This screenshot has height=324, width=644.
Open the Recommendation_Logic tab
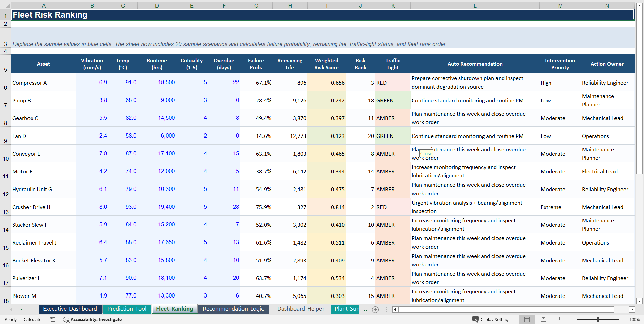pos(233,309)
